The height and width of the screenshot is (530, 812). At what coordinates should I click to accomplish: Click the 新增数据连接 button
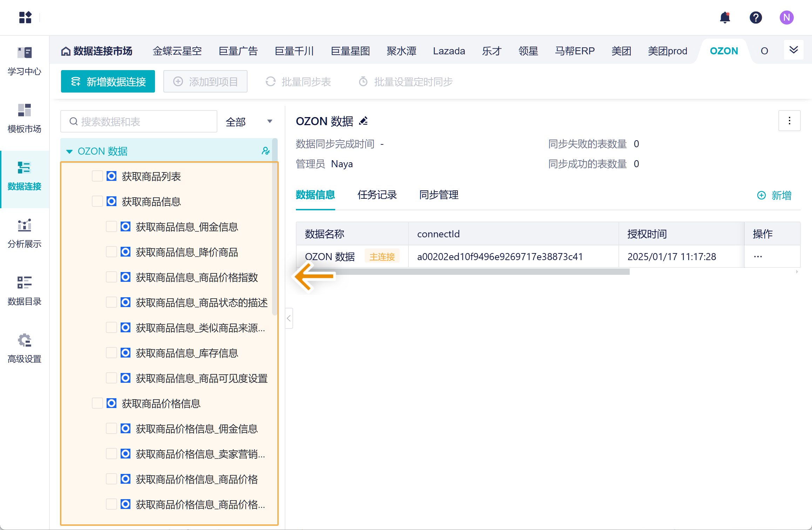[108, 82]
